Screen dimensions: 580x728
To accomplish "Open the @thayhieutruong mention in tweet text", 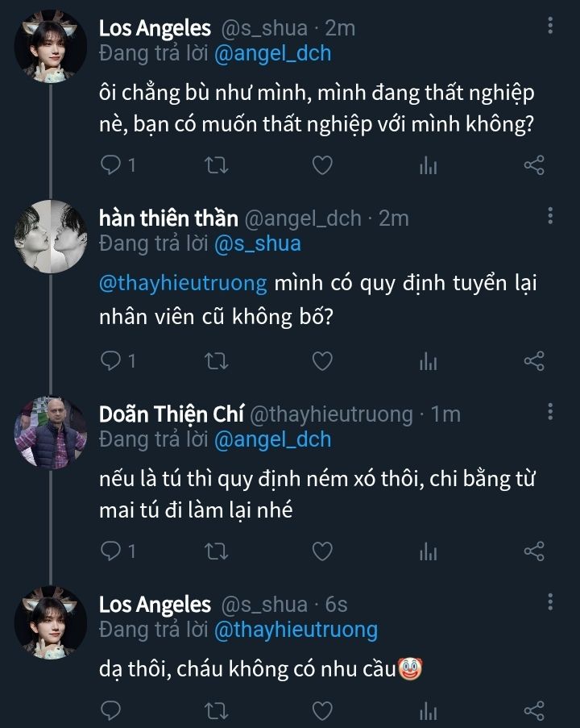I will click(181, 285).
